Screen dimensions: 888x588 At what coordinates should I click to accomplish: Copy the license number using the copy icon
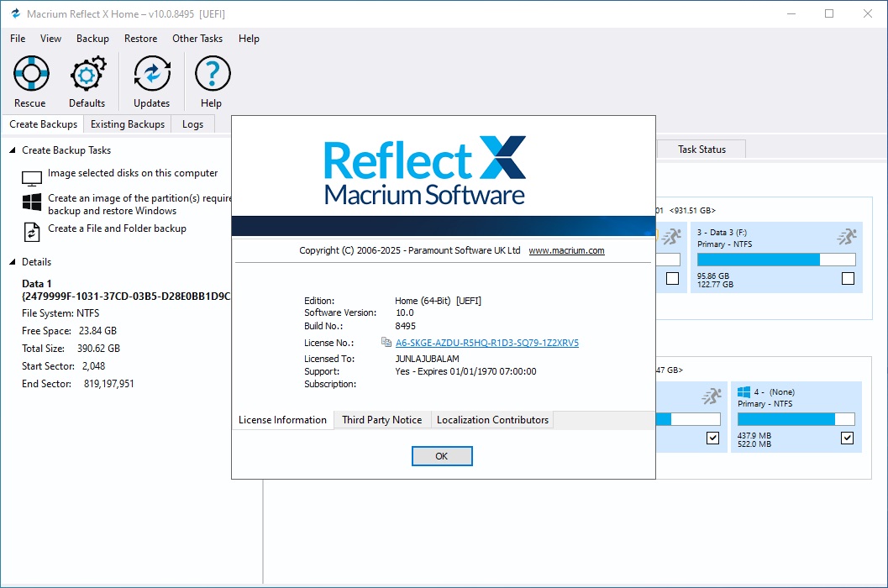coord(386,342)
